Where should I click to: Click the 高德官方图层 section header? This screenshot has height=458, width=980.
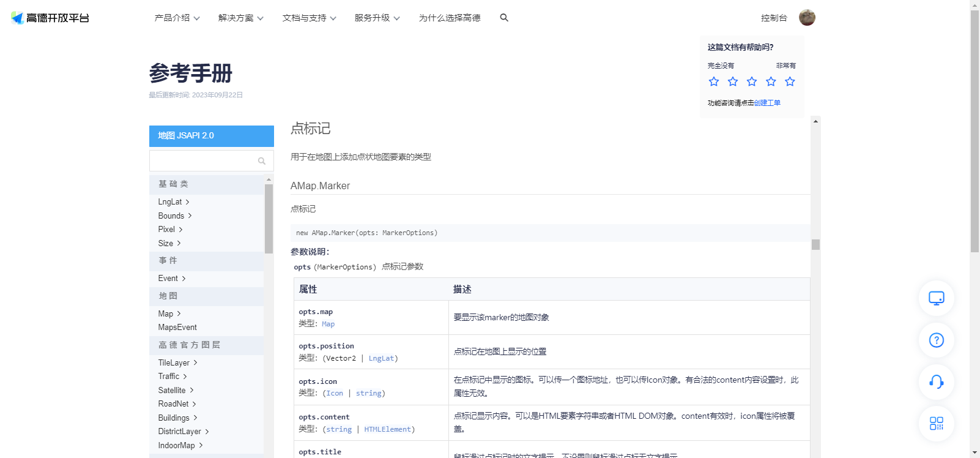(x=206, y=345)
